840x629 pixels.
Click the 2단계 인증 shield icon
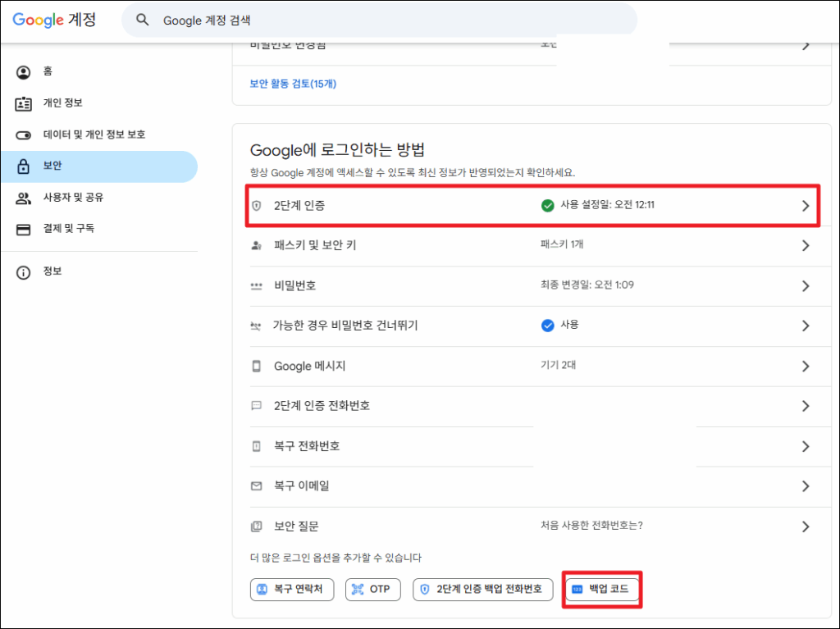(x=257, y=206)
